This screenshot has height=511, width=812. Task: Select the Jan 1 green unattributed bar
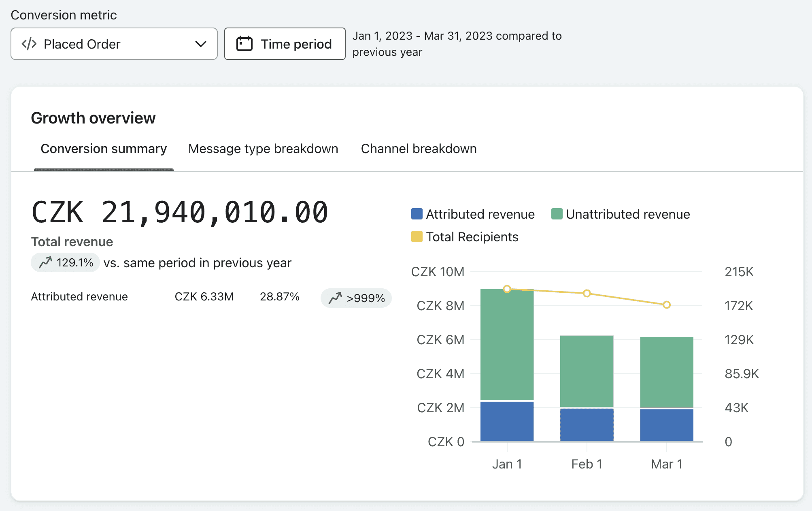coord(507,345)
